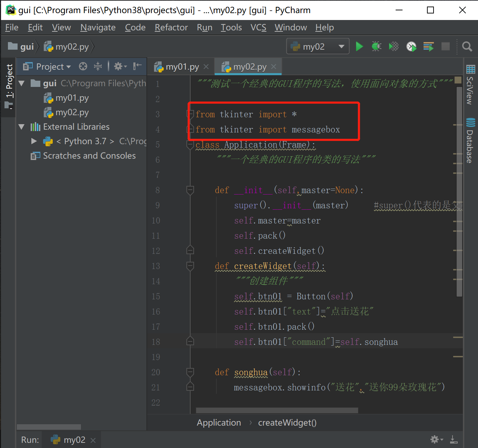This screenshot has width=478, height=448.
Task: Click the inspection status indicator square
Action: [458, 80]
